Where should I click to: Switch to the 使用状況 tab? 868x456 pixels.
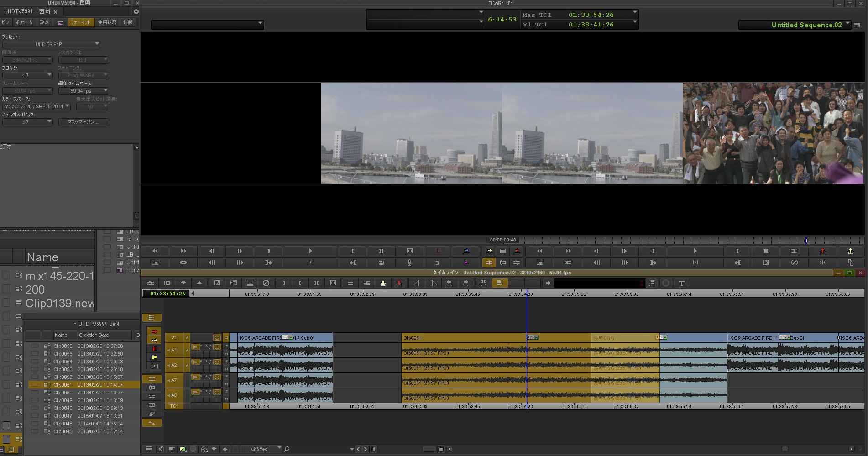(107, 22)
